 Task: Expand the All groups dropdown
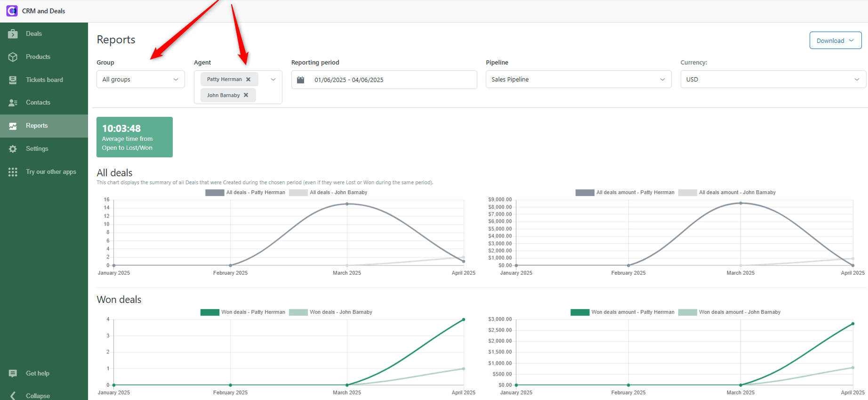point(140,80)
